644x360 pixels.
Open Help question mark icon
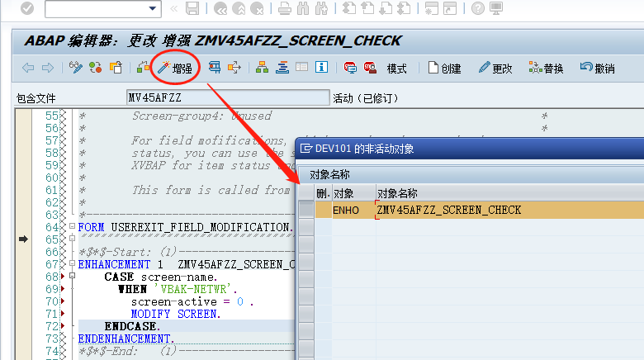click(478, 8)
